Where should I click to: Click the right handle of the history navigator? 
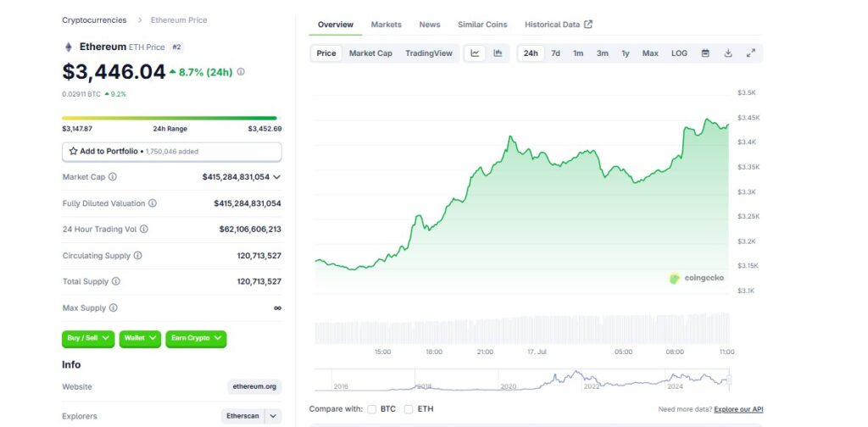[x=729, y=380]
